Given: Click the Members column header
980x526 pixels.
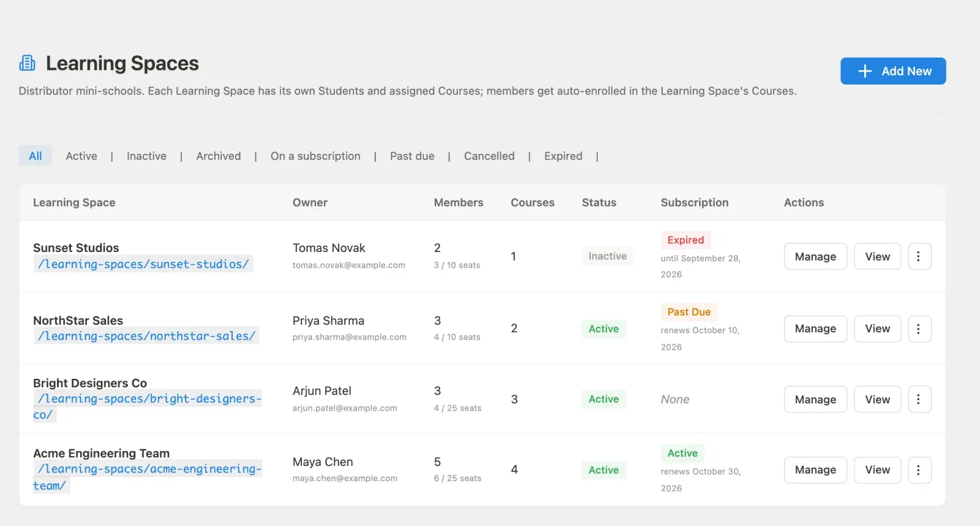Looking at the screenshot, I should point(459,202).
